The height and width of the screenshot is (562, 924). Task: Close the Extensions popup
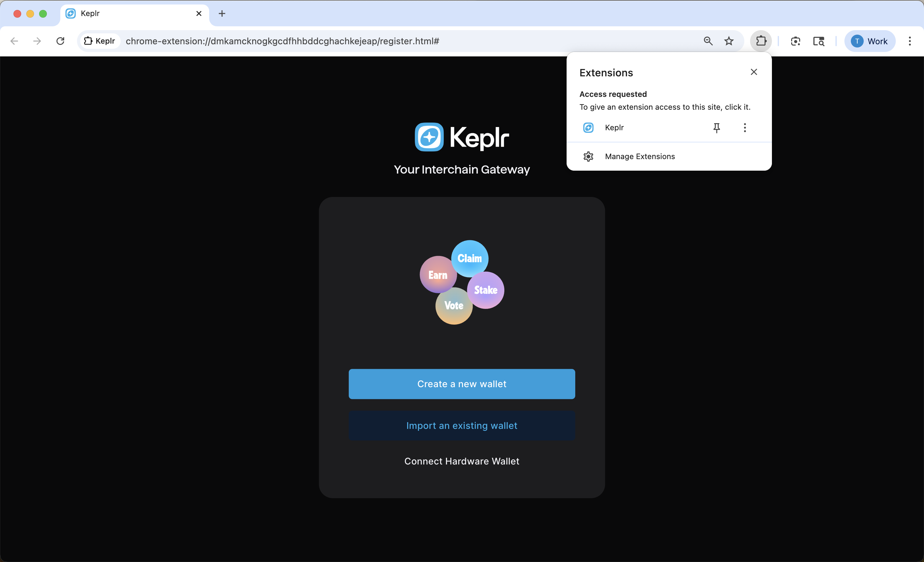pyautogui.click(x=754, y=72)
